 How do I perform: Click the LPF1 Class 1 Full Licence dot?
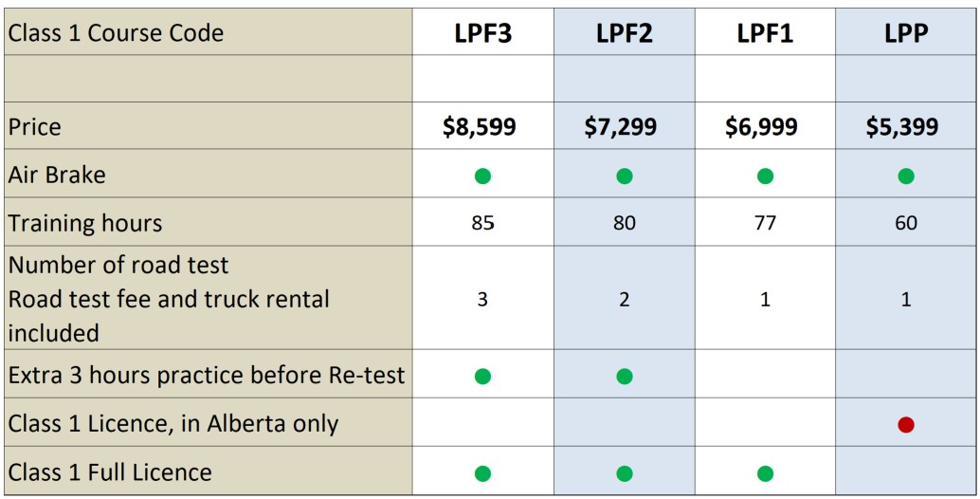pos(765,474)
